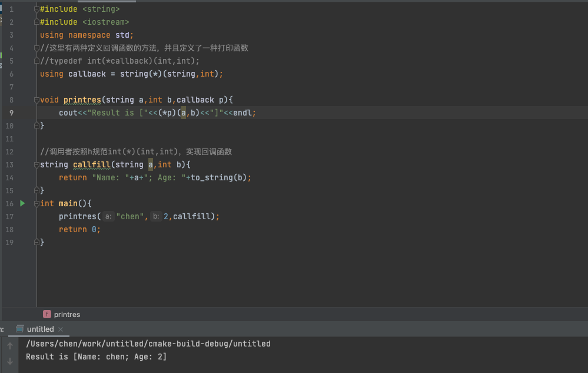Click printres in the breadcrumb bar

click(67, 314)
